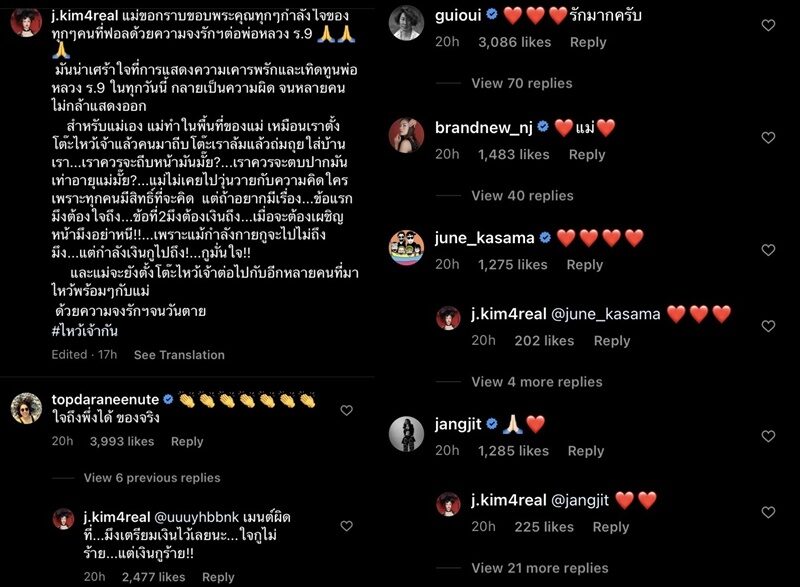
Task: Like j.kim4real's reply to @jangjit
Action: tap(768, 512)
